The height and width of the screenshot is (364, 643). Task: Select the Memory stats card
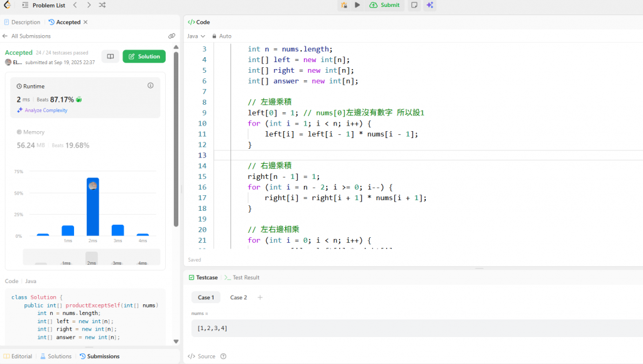click(85, 139)
